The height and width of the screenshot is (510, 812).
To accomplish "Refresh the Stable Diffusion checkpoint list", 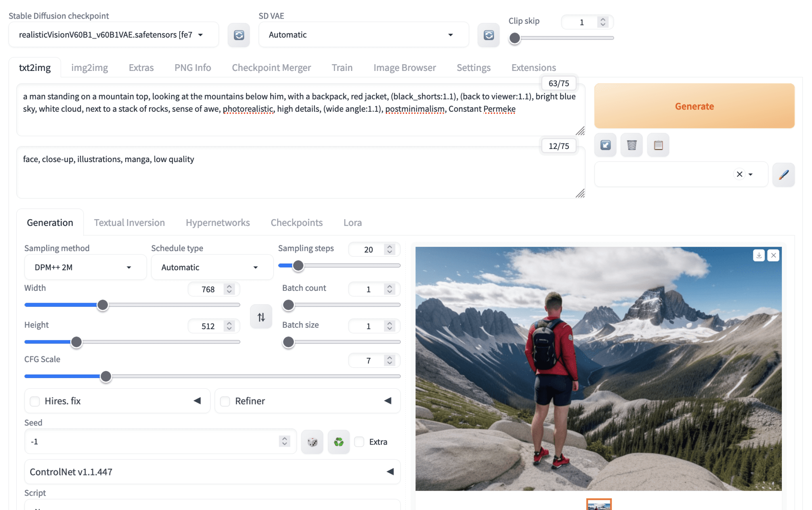I will [x=239, y=35].
